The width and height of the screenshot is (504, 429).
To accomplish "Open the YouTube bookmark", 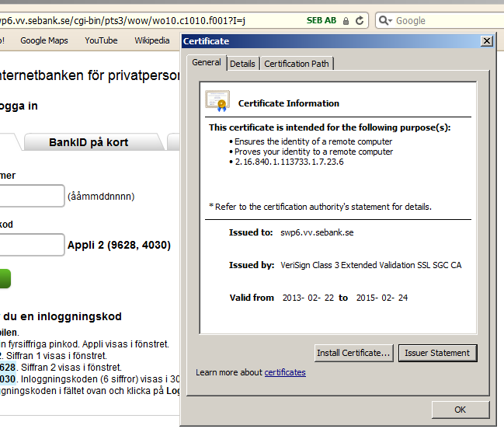I will (101, 40).
